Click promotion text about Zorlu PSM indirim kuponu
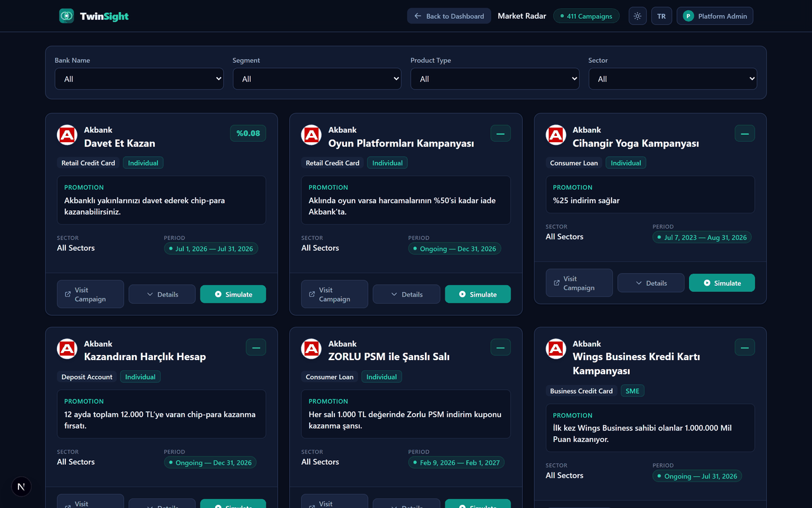812x508 pixels. (x=405, y=420)
